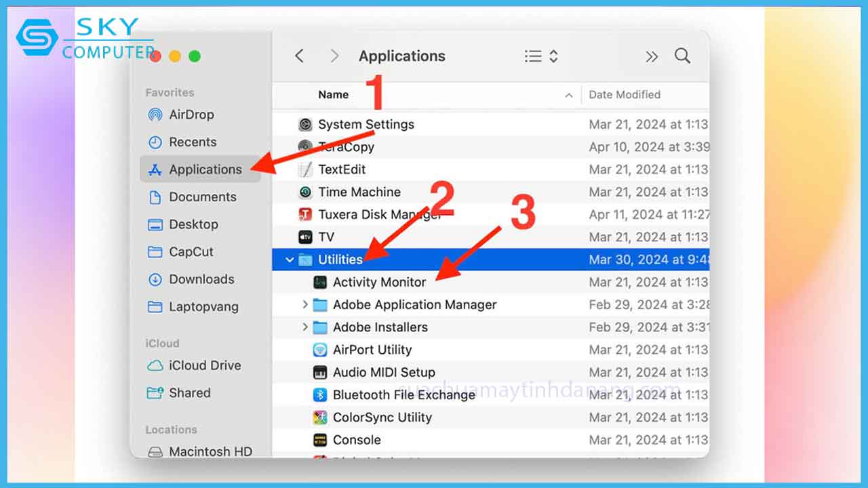Select the System Settings app icon
This screenshot has width=868, height=488.
(x=305, y=125)
